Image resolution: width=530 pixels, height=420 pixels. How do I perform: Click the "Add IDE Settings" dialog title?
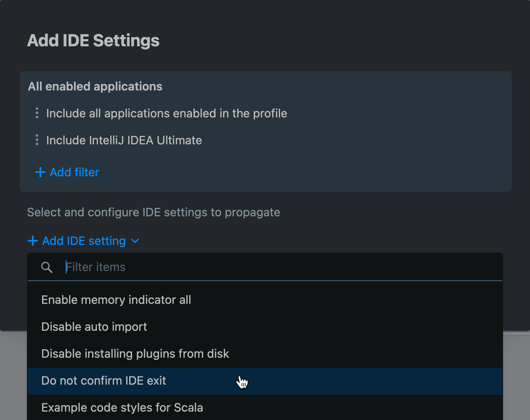coord(93,40)
